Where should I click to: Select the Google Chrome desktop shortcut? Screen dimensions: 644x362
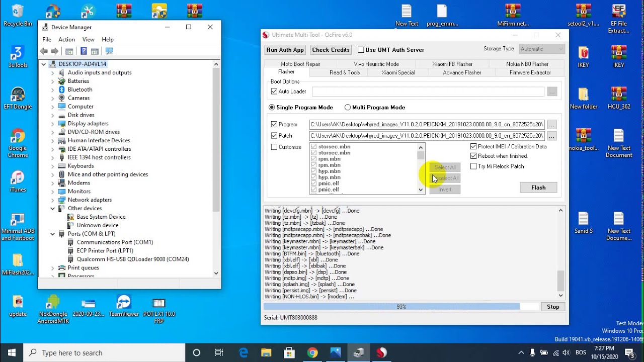click(x=18, y=143)
